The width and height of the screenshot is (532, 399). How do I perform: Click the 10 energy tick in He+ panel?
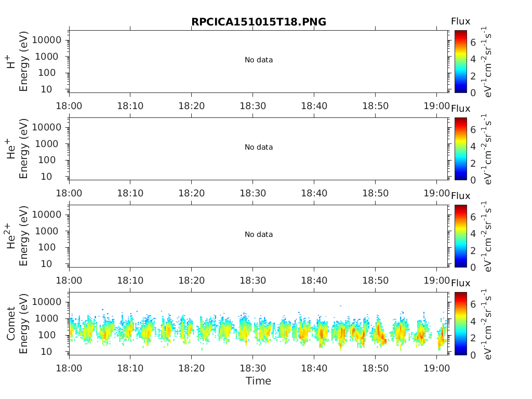[46, 177]
